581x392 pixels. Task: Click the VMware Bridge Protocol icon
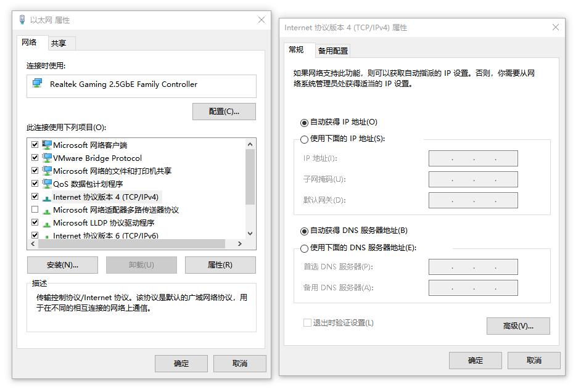coord(46,158)
